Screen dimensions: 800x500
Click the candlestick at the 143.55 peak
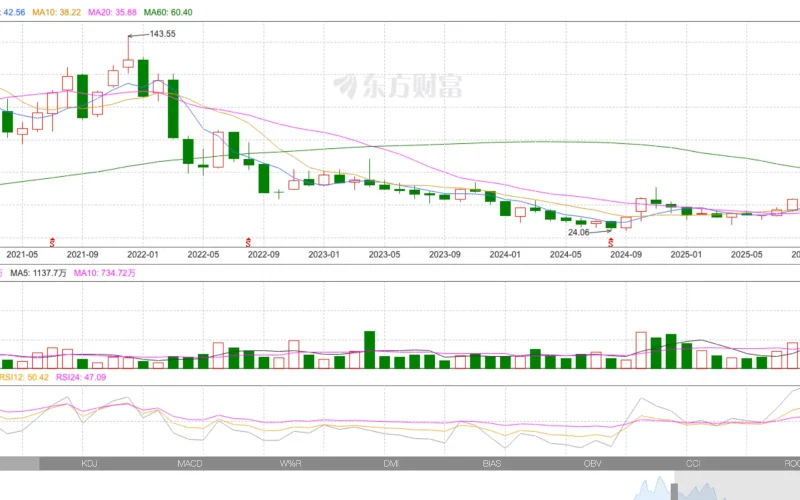(128, 63)
